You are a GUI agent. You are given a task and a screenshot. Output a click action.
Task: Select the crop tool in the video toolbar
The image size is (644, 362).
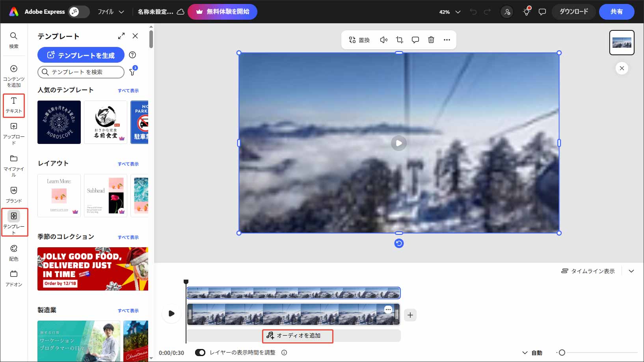[399, 39]
